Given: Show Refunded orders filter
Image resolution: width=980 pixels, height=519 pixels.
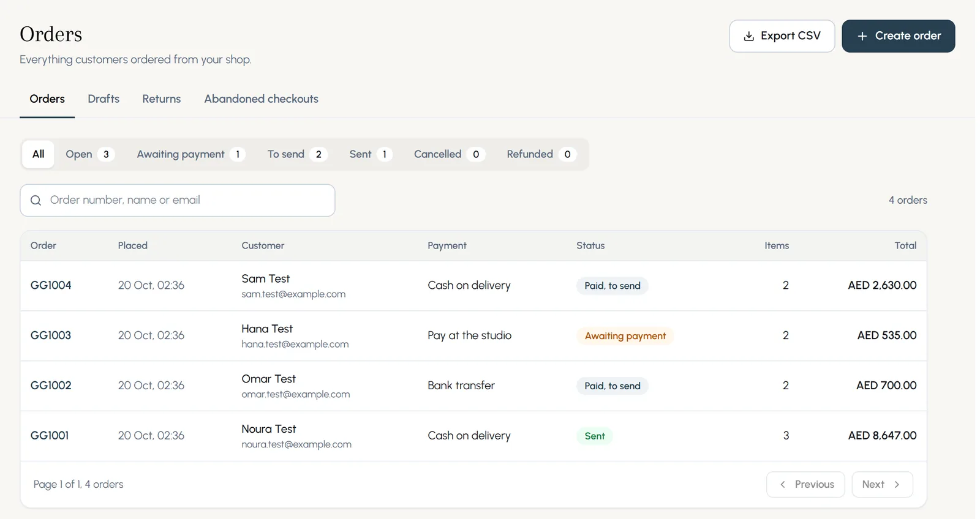Looking at the screenshot, I should 541,154.
